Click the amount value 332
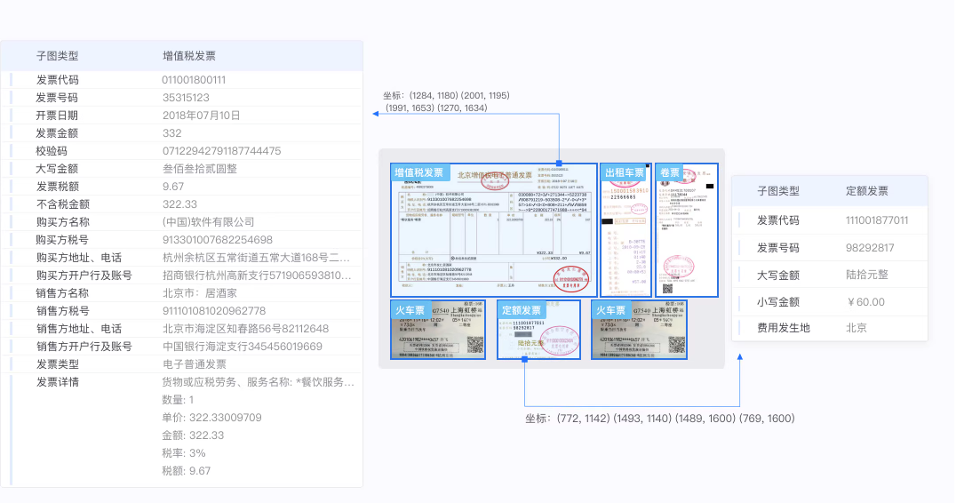The height and width of the screenshot is (503, 980). click(171, 133)
